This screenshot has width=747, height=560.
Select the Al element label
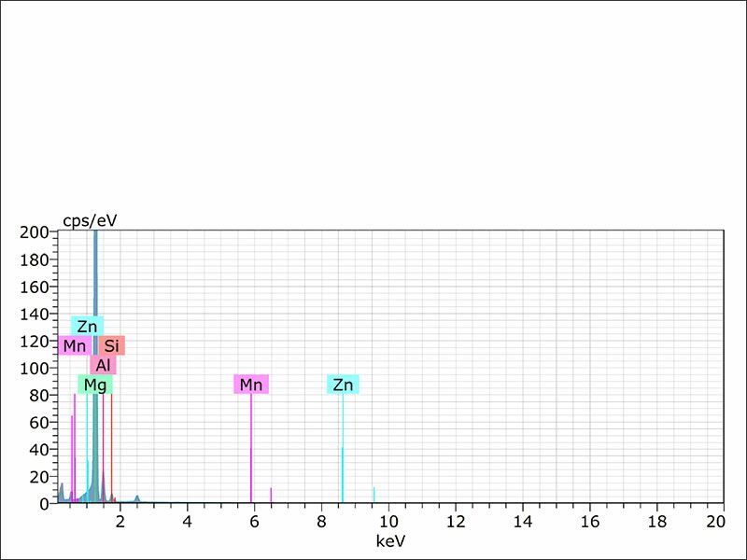[103, 365]
